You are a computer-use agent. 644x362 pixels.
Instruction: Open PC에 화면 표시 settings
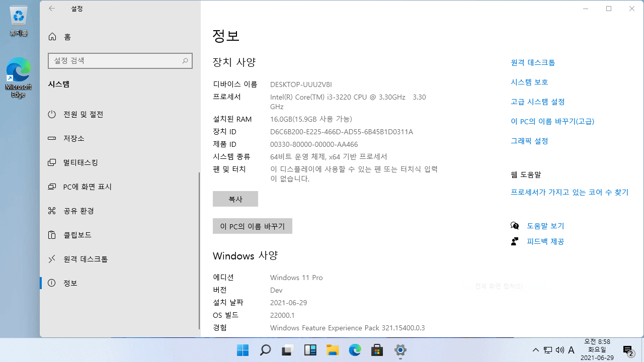coord(120,187)
